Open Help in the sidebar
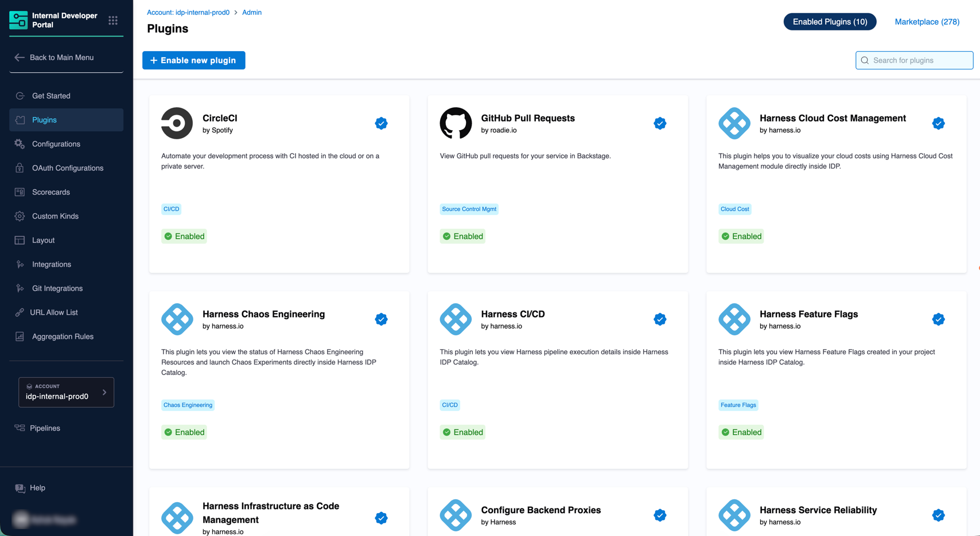980x536 pixels. coord(37,488)
